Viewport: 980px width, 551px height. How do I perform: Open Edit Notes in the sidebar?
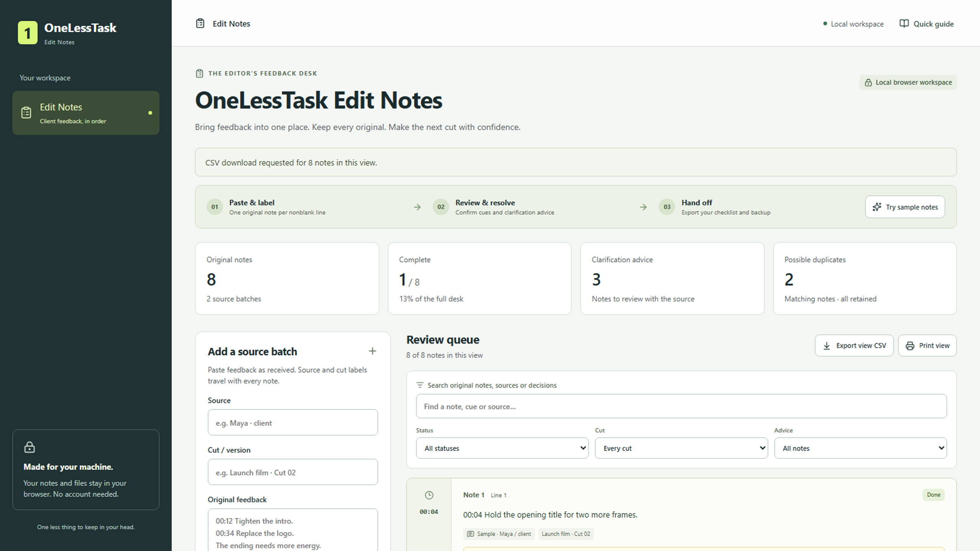click(x=86, y=113)
